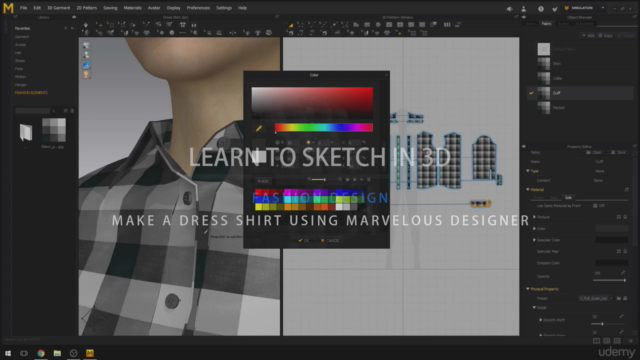Select Hair in Library favorites

(18, 53)
